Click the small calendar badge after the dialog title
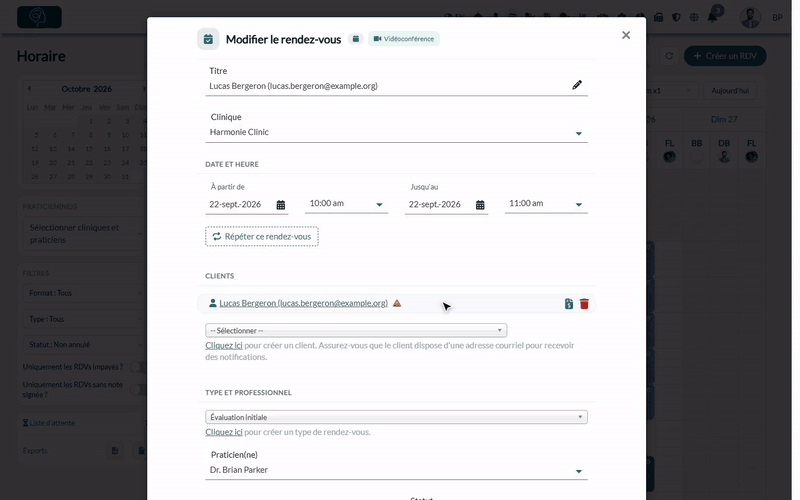 click(356, 39)
